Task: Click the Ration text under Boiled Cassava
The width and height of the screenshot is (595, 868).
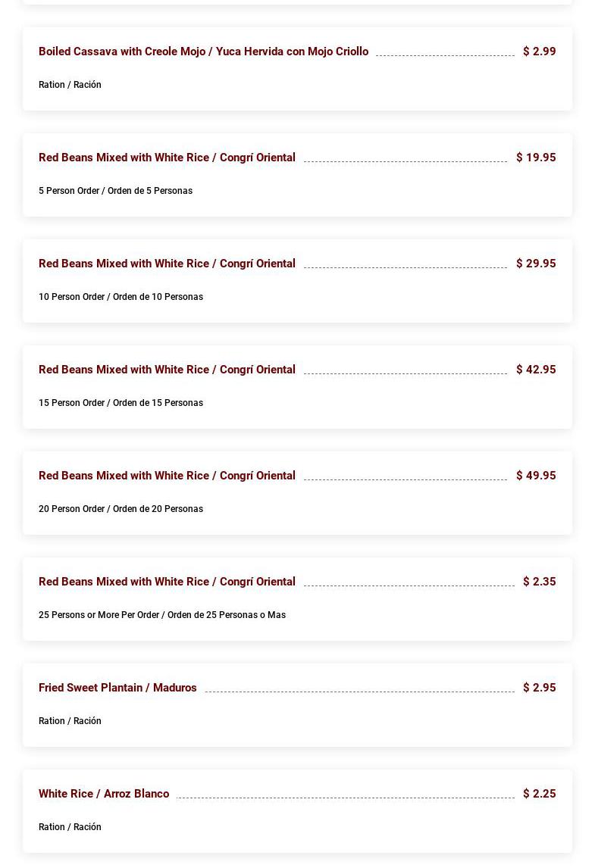Action: click(x=70, y=85)
